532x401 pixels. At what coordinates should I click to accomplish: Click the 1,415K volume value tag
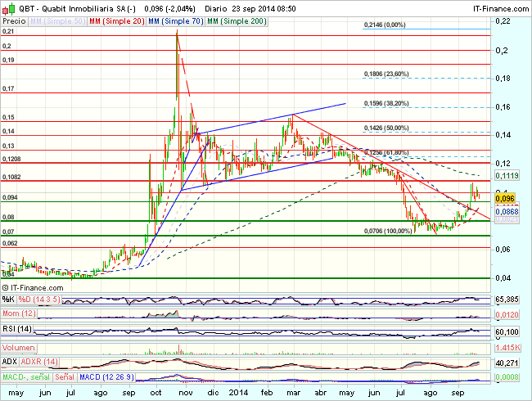coord(507,348)
